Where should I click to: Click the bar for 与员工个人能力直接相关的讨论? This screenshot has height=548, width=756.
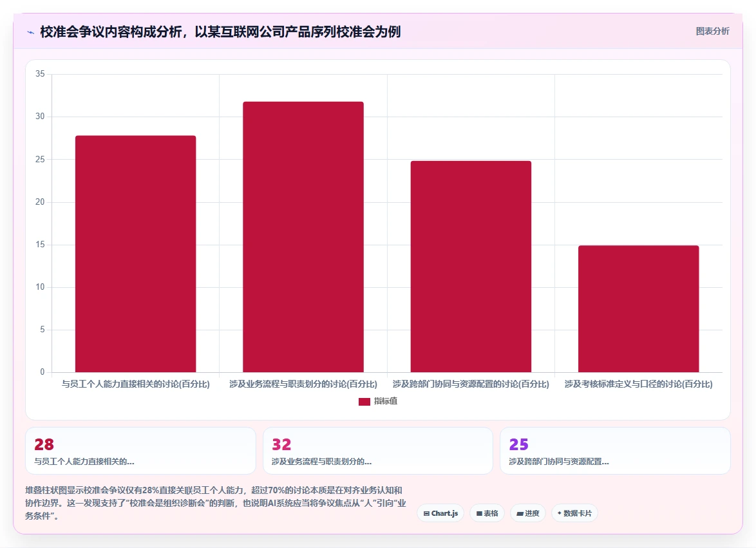pyautogui.click(x=135, y=254)
